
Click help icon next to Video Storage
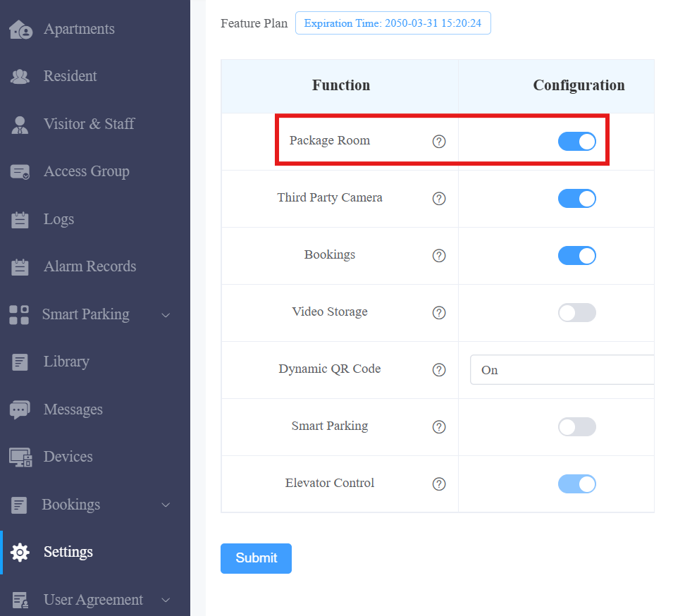[438, 312]
